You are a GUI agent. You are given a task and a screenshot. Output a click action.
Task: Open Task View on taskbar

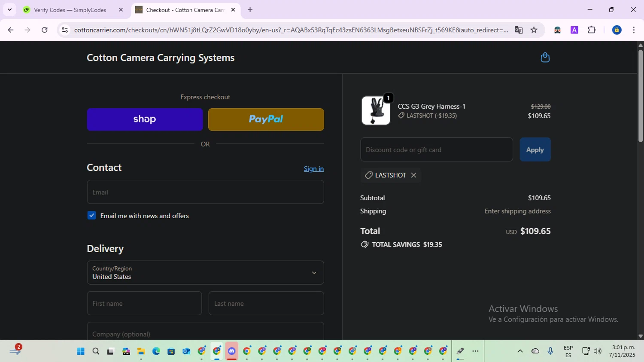point(110,351)
